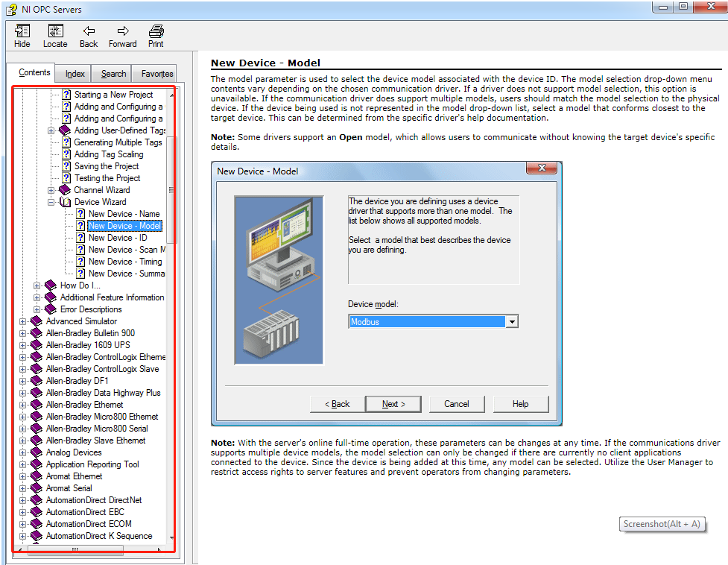The height and width of the screenshot is (565, 728).
Task: Click the page icon beside New Device - ID
Action: [80, 238]
